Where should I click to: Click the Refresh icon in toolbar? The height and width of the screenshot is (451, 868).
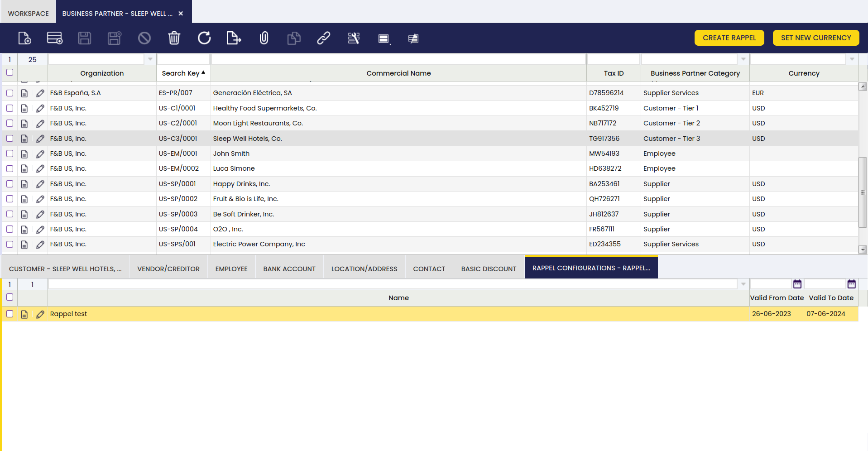[x=204, y=38]
